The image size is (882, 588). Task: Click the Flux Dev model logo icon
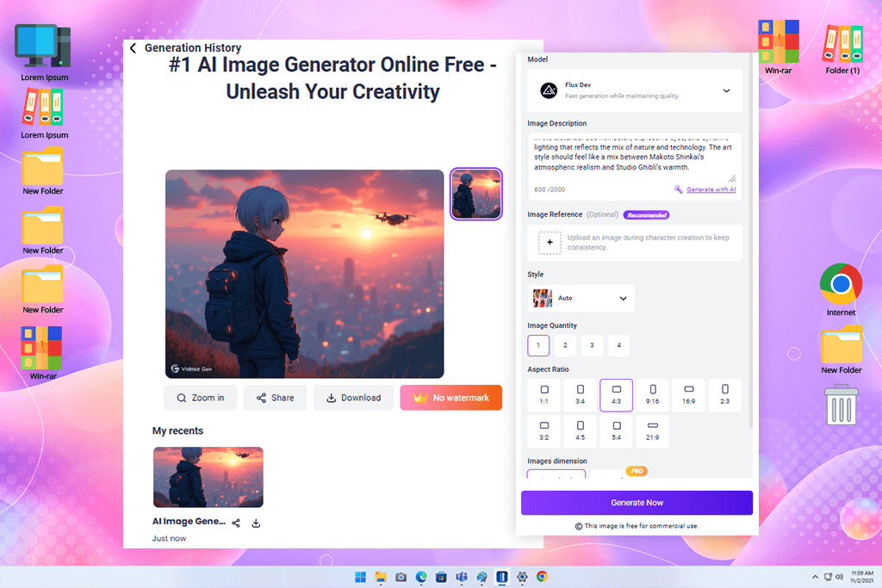(x=549, y=90)
